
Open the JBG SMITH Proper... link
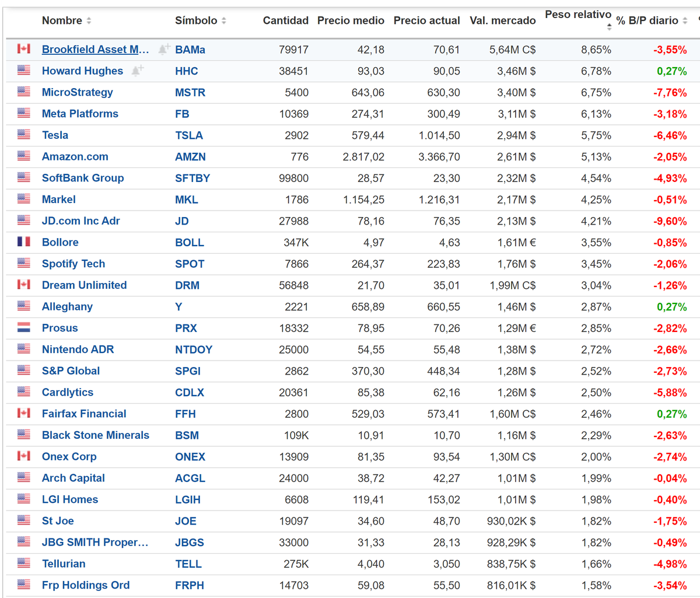(95, 543)
